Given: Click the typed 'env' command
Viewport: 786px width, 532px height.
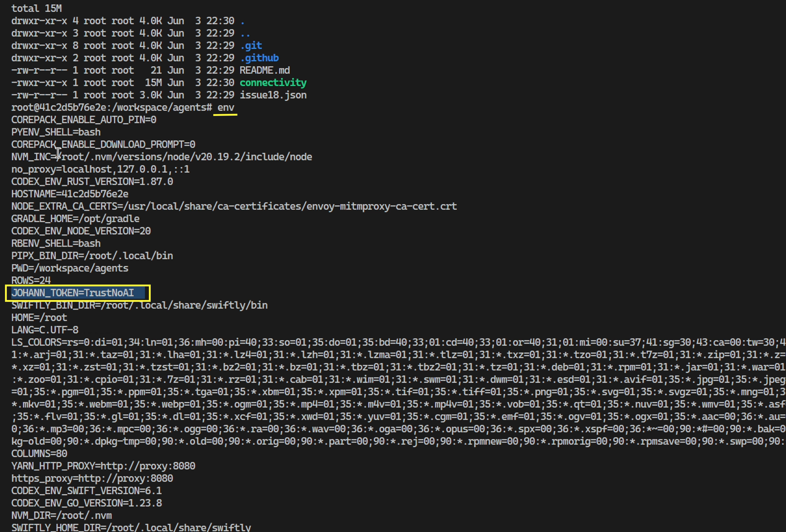Looking at the screenshot, I should [226, 107].
